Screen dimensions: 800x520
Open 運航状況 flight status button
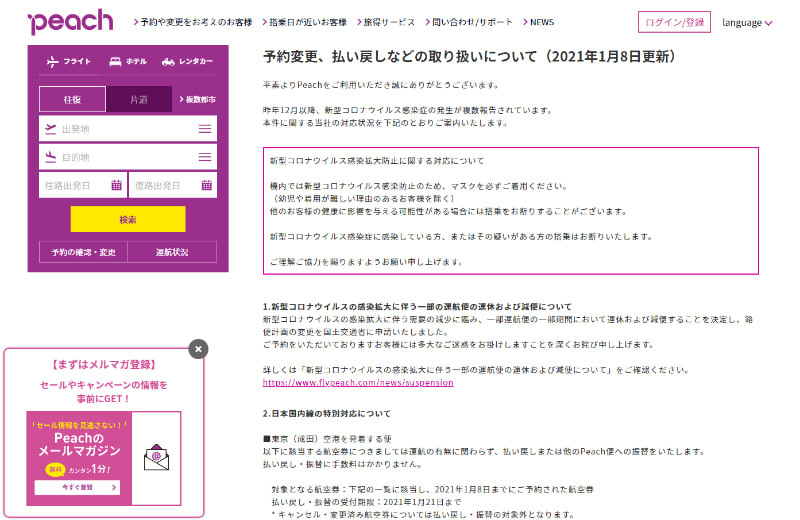[x=172, y=252]
